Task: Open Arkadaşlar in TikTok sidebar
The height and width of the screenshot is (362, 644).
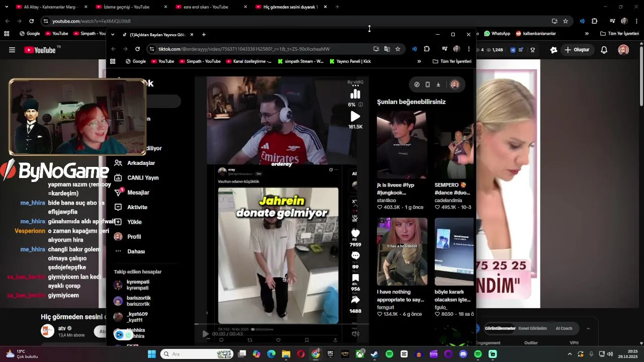Action: click(x=135, y=163)
